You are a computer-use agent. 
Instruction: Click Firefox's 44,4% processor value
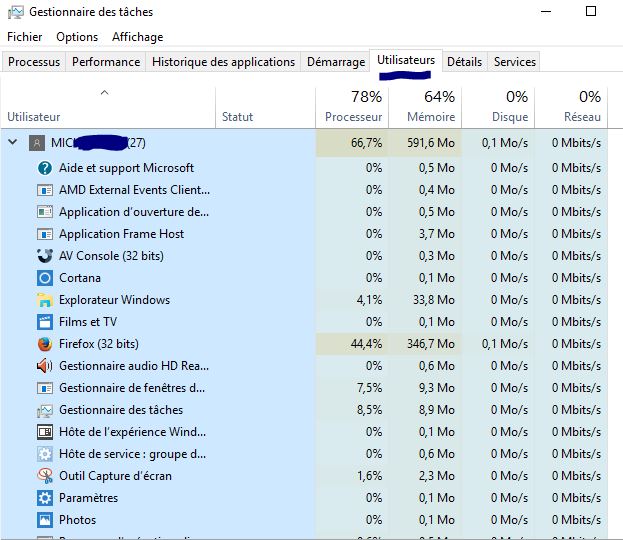click(x=366, y=344)
